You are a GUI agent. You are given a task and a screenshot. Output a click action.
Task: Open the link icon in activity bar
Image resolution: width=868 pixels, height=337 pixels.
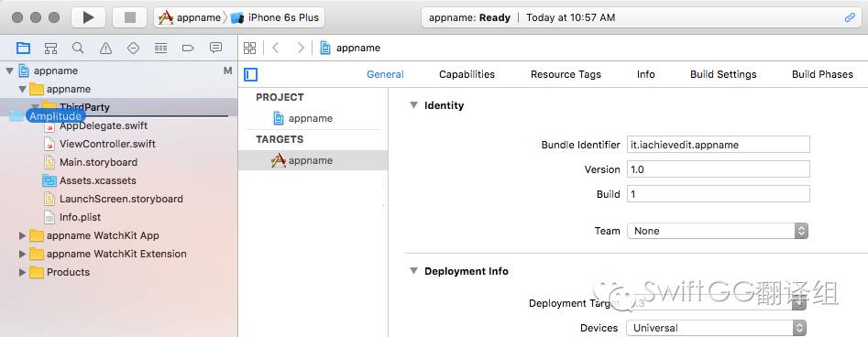[x=850, y=17]
